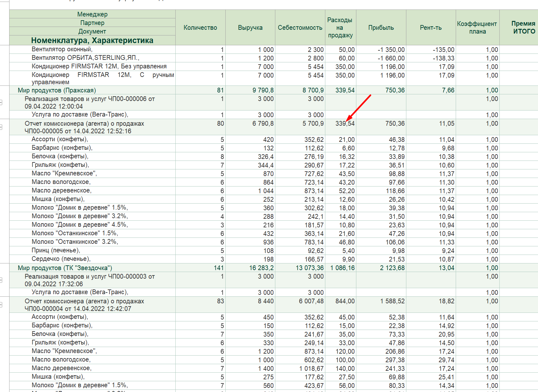Select the row Вентилятор оконный
This screenshot has width=538, height=392.
pos(62,49)
